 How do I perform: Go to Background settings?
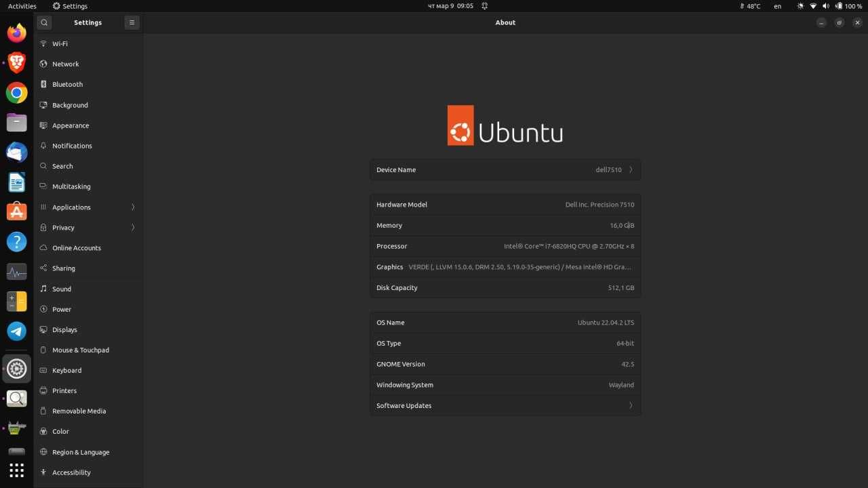(88, 105)
